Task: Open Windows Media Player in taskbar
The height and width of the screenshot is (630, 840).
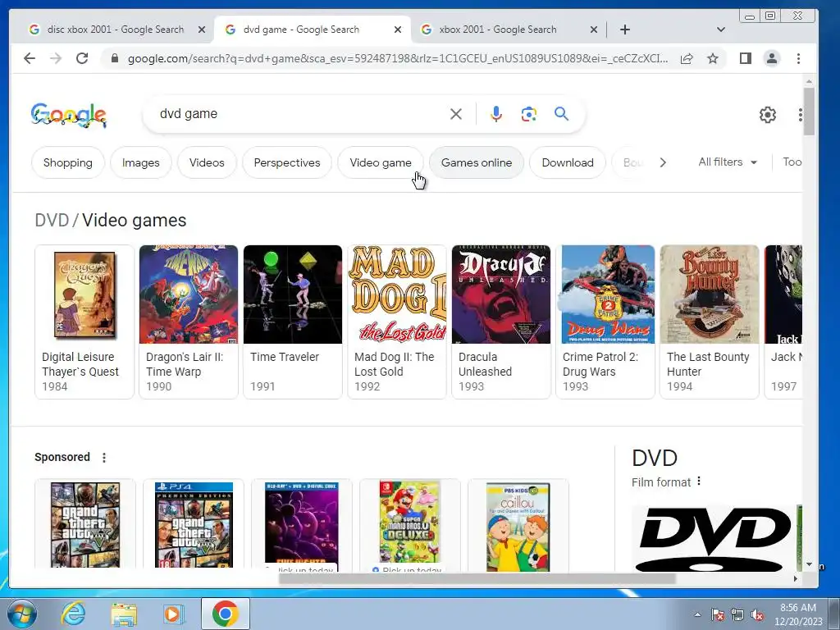Action: point(174,614)
